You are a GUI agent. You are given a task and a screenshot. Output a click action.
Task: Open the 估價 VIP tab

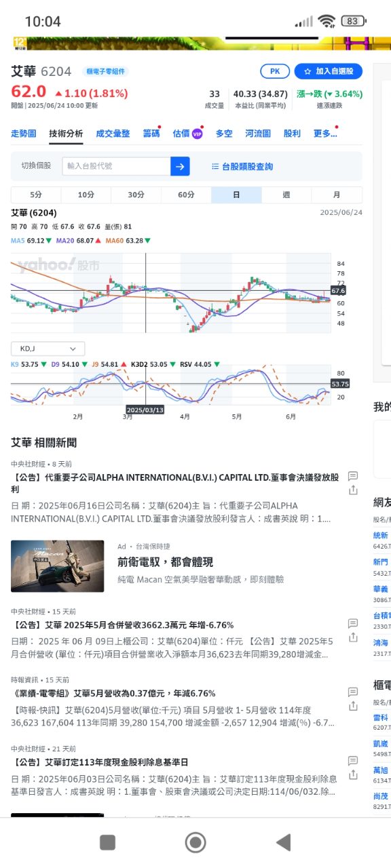[188, 134]
